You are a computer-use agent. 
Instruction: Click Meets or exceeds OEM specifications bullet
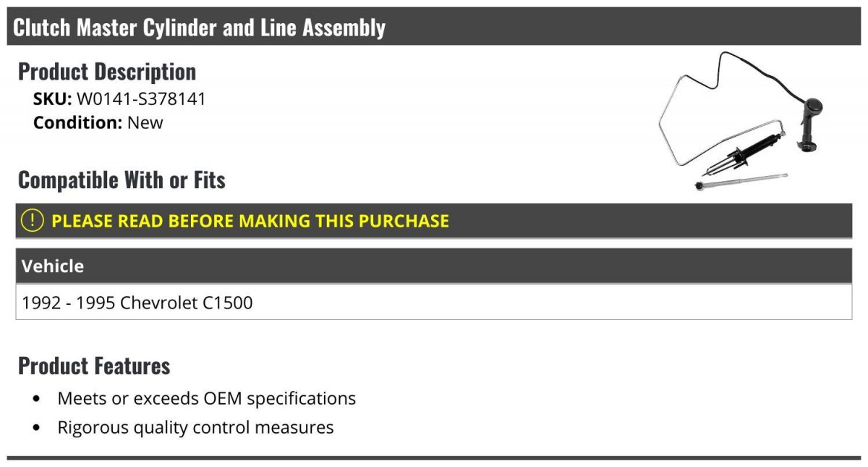207,398
